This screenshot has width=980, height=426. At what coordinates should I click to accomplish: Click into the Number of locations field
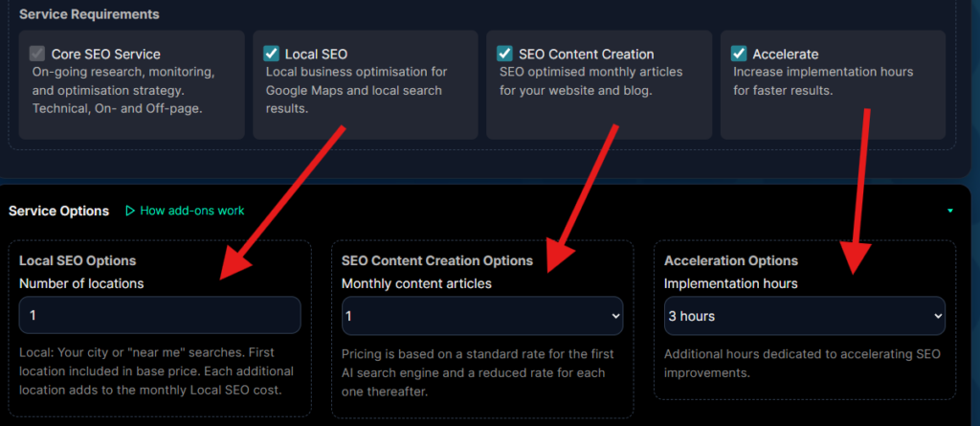click(x=160, y=316)
